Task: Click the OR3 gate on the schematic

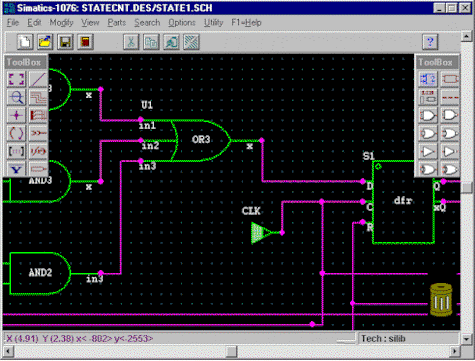Action: [201, 140]
